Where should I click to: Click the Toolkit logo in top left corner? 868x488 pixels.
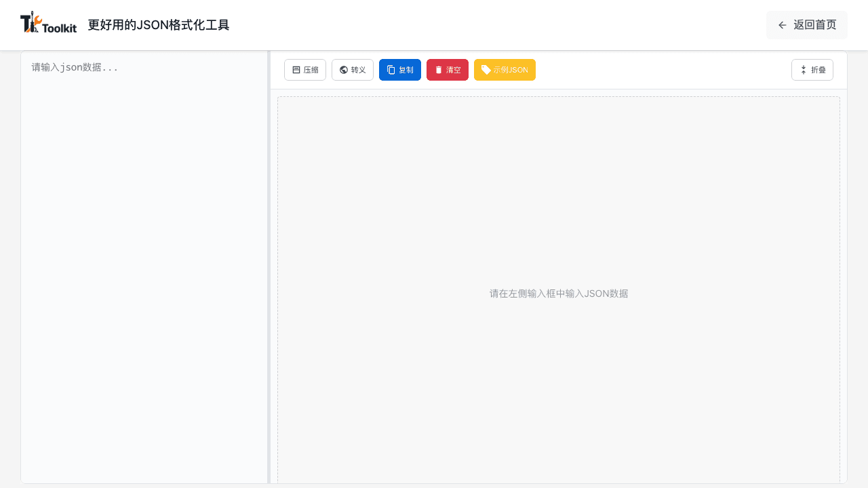(48, 22)
